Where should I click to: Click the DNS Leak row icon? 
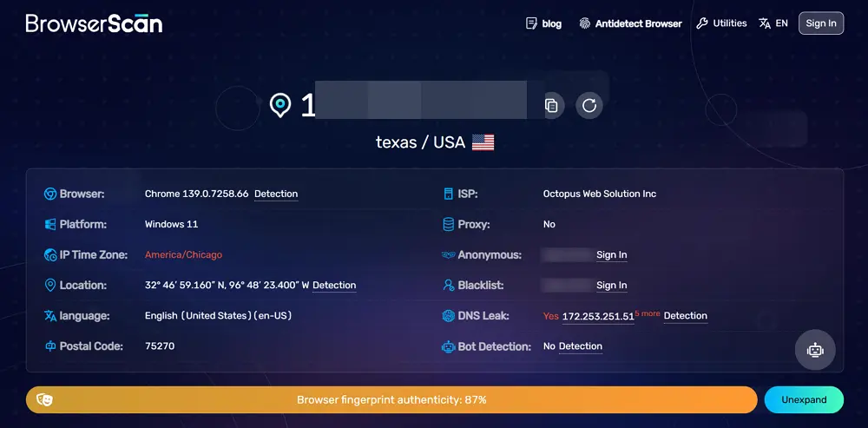(x=448, y=316)
